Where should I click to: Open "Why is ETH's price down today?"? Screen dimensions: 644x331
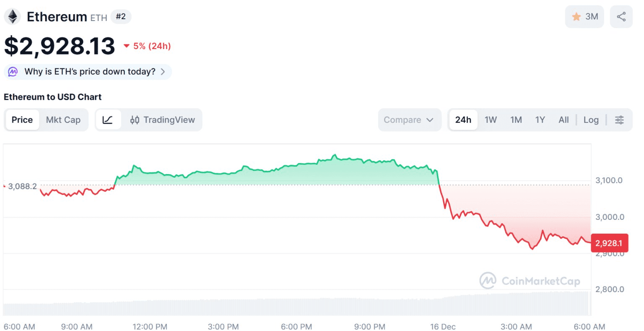click(90, 72)
